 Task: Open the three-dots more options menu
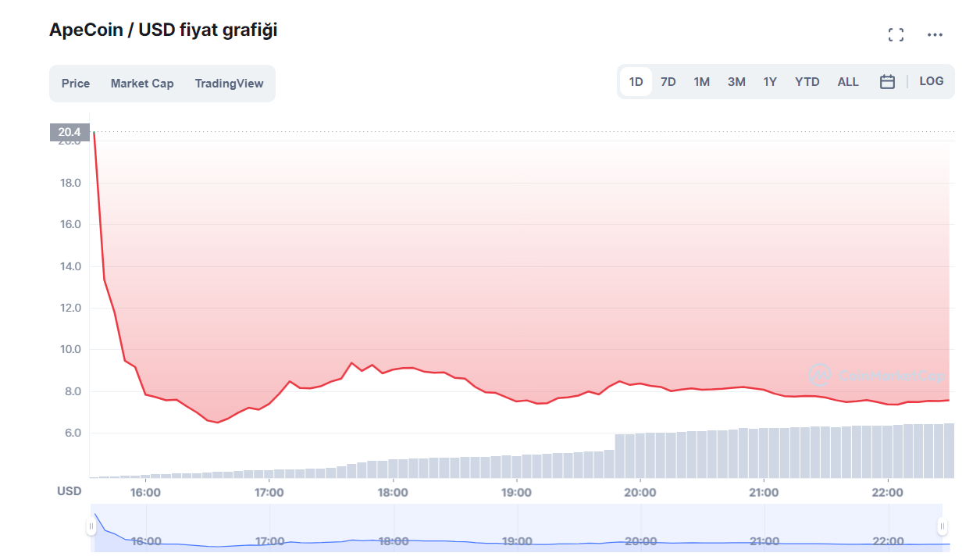(935, 34)
